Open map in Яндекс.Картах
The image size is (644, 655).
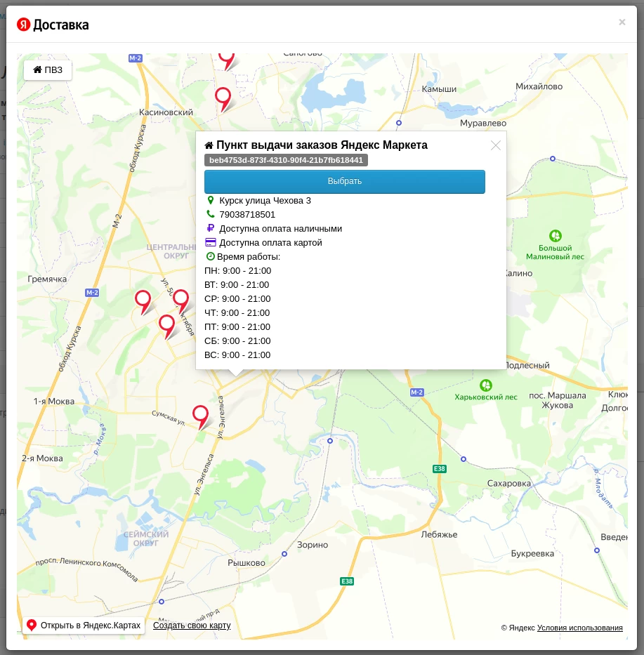(84, 626)
